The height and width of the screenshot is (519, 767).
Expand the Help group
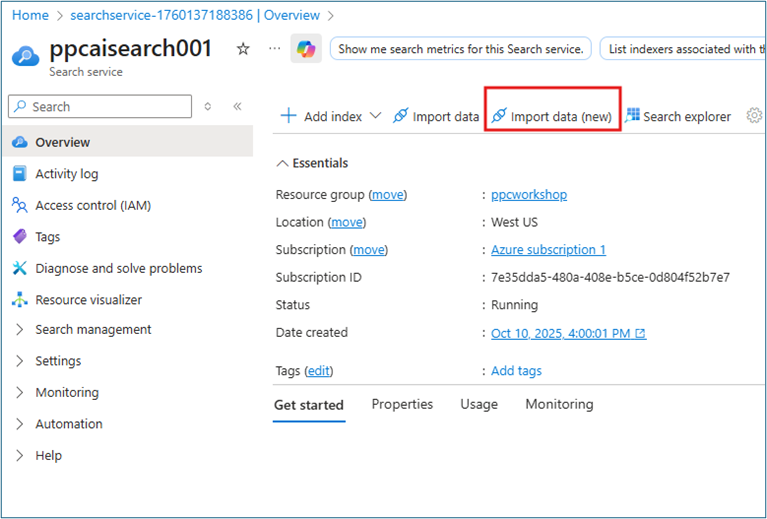tap(20, 455)
